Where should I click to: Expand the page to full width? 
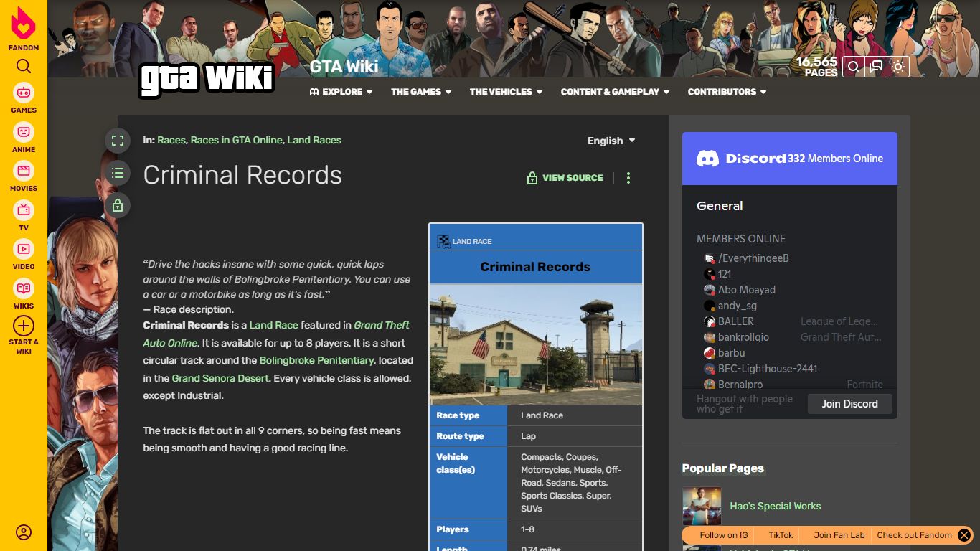point(118,141)
